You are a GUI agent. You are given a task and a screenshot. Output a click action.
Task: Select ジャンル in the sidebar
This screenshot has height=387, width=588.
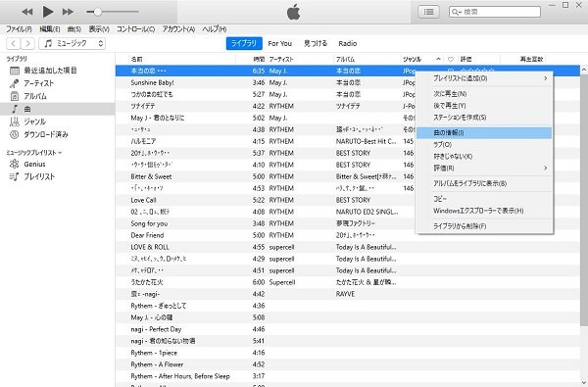click(58, 121)
